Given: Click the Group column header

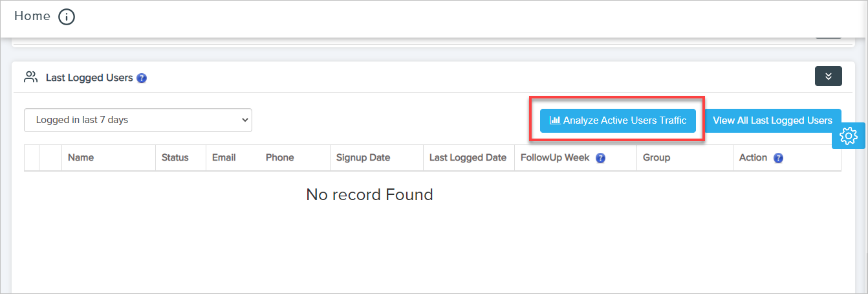Looking at the screenshot, I should coord(656,157).
